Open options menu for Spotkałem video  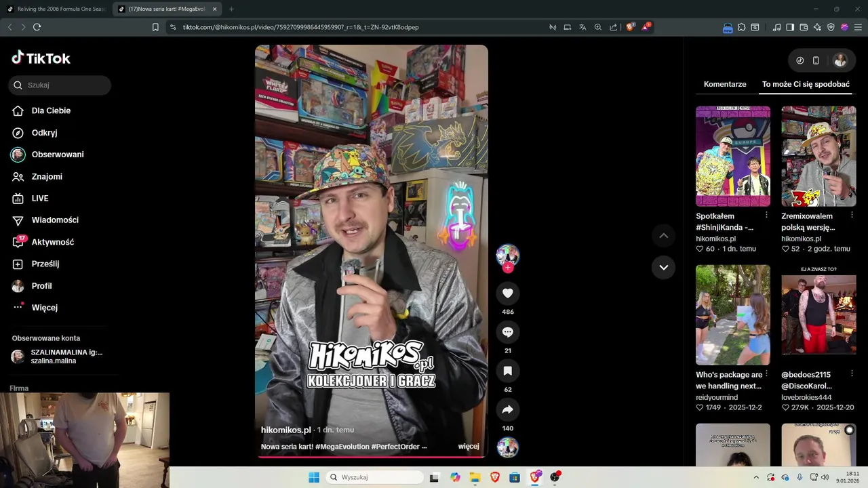[767, 215]
